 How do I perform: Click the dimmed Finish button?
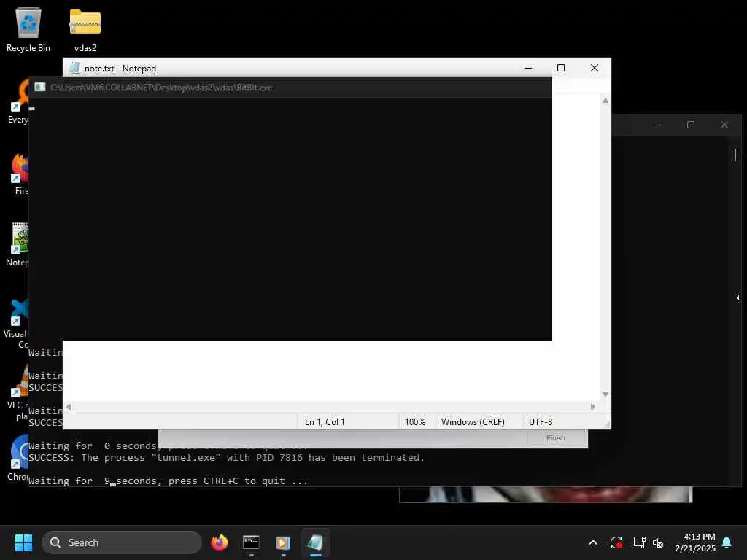point(555,437)
